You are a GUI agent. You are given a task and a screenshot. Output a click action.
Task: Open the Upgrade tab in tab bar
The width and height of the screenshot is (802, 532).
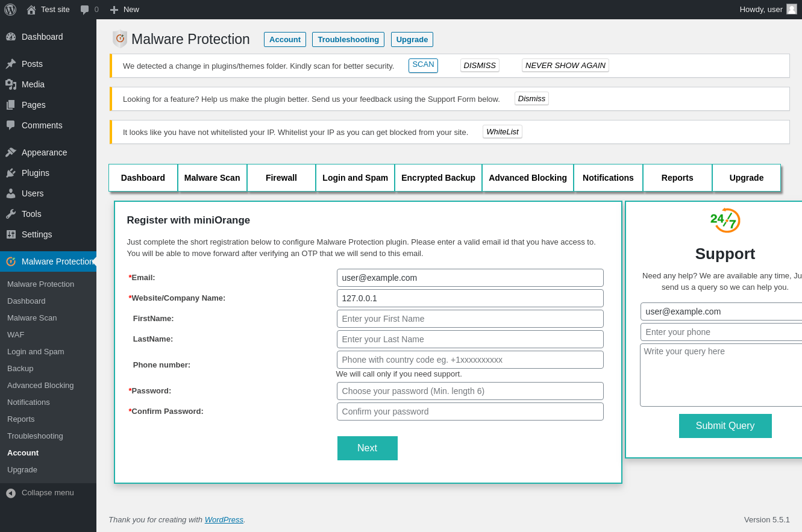click(747, 178)
